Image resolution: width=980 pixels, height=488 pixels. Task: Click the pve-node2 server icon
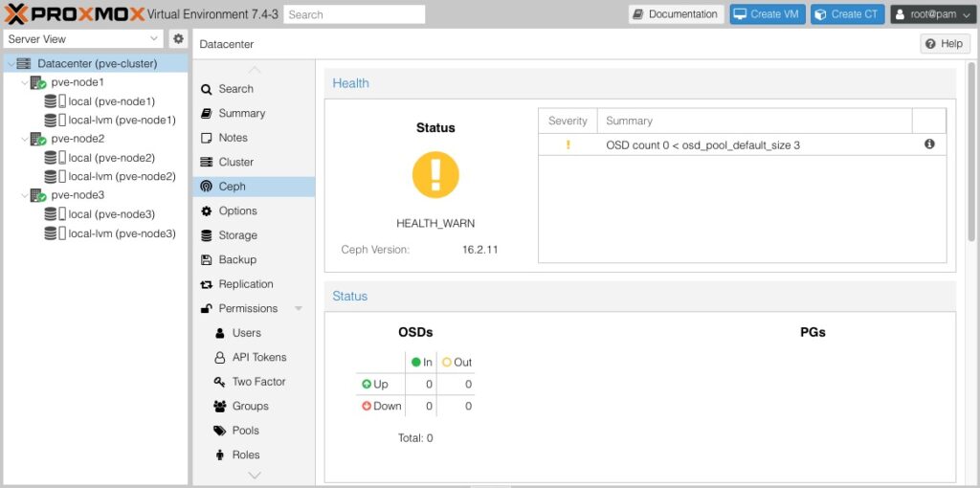pyautogui.click(x=38, y=139)
